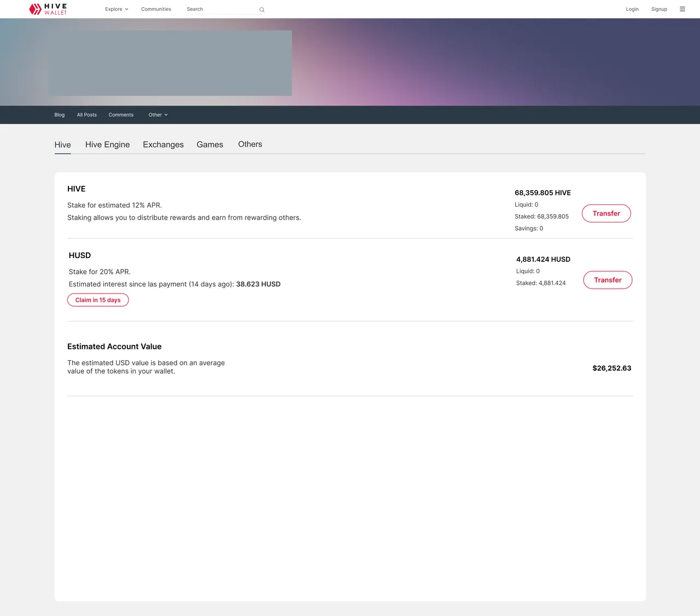Click Transfer button for HUSD
The height and width of the screenshot is (616, 700).
click(x=608, y=280)
